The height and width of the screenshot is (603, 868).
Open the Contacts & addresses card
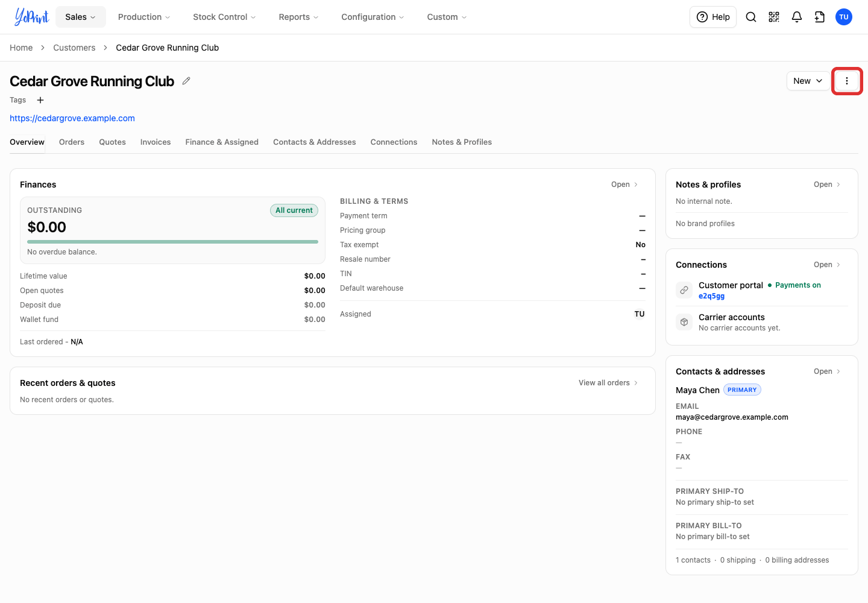pos(827,371)
